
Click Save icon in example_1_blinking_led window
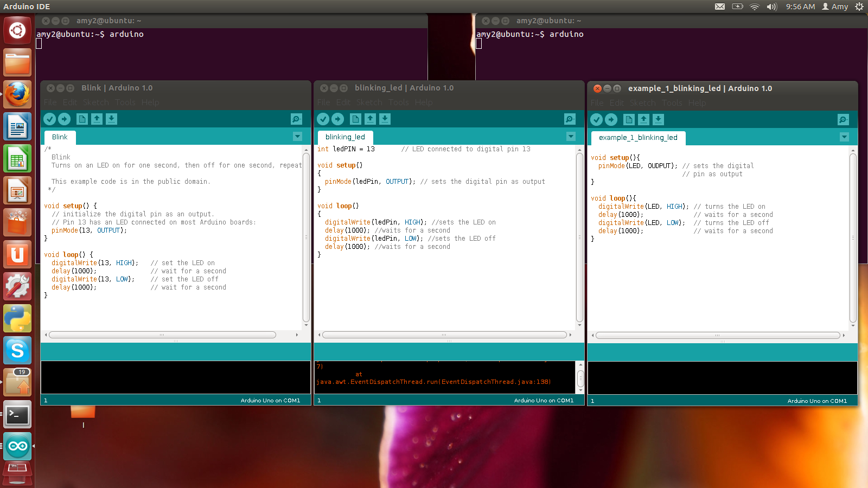point(658,119)
